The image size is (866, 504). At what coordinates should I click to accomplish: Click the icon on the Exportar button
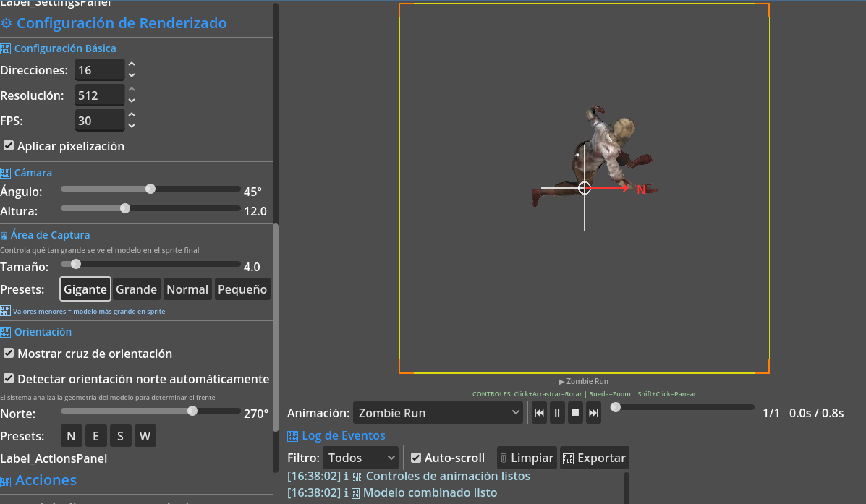(568, 458)
